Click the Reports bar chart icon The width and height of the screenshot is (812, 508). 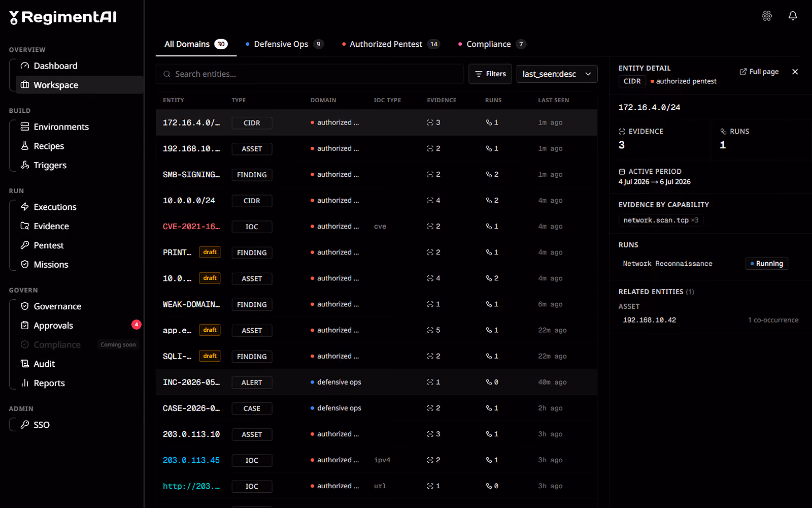24,383
